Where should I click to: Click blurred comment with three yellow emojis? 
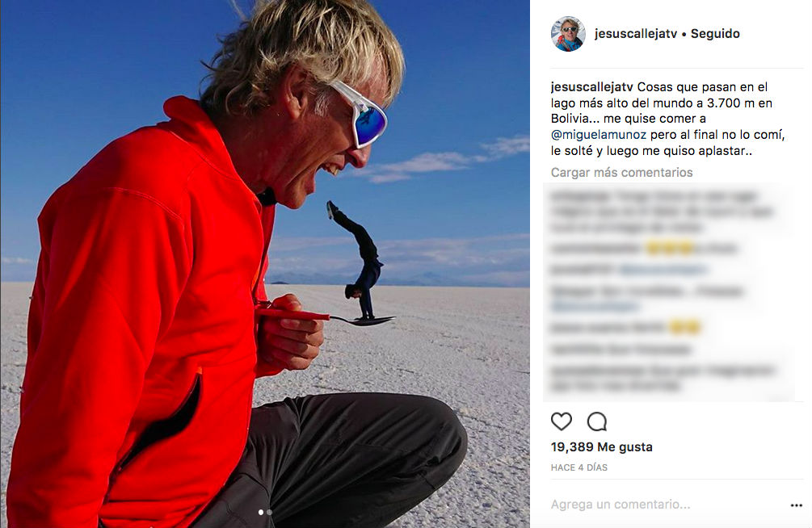[645, 249]
